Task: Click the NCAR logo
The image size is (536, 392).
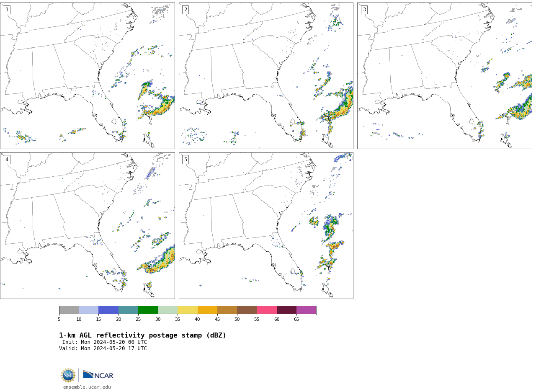Action: pos(98,375)
